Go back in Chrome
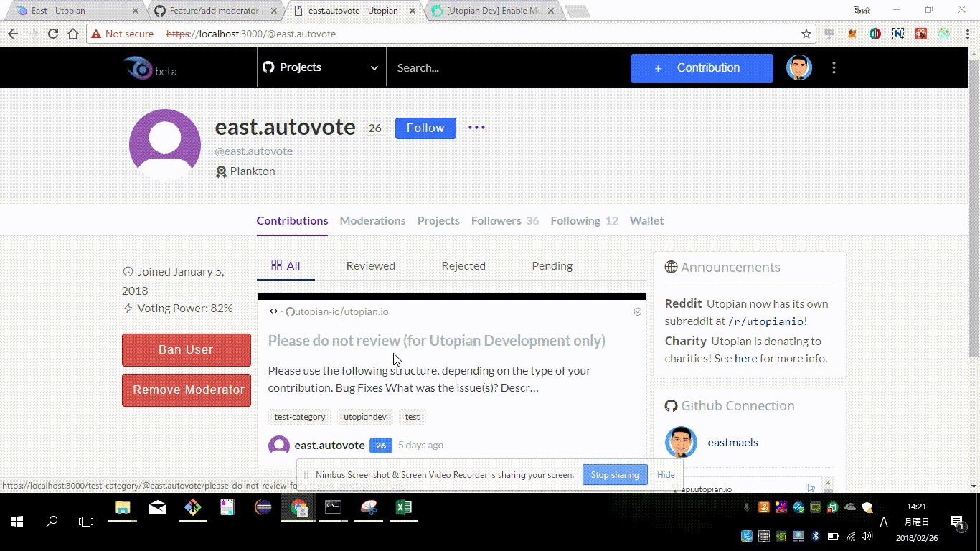Viewport: 980px width, 551px height. tap(13, 34)
